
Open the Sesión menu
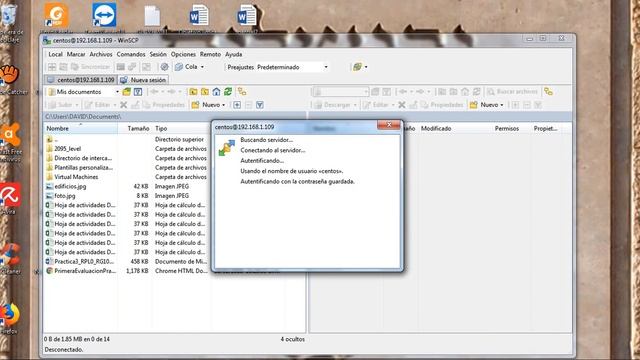coord(158,54)
